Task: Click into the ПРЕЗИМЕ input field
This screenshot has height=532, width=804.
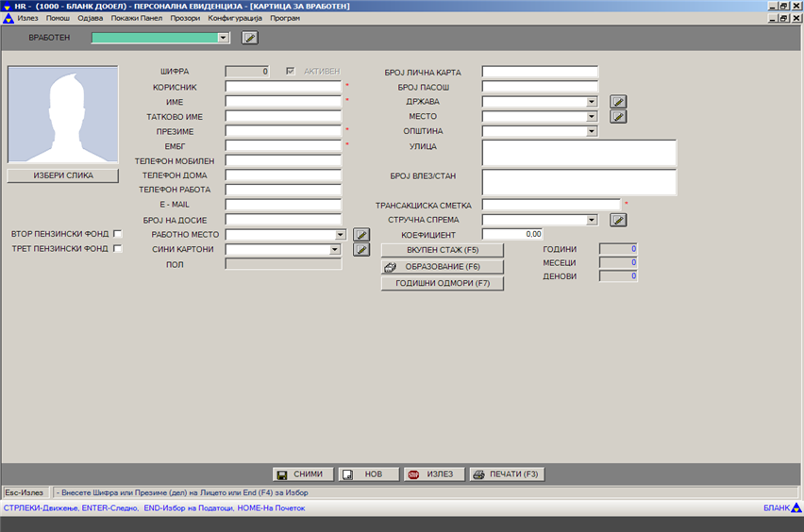Action: [x=283, y=131]
